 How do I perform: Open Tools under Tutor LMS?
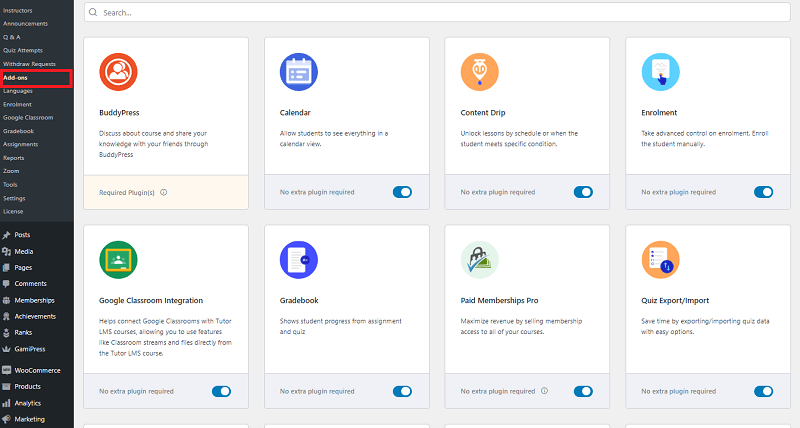click(10, 185)
